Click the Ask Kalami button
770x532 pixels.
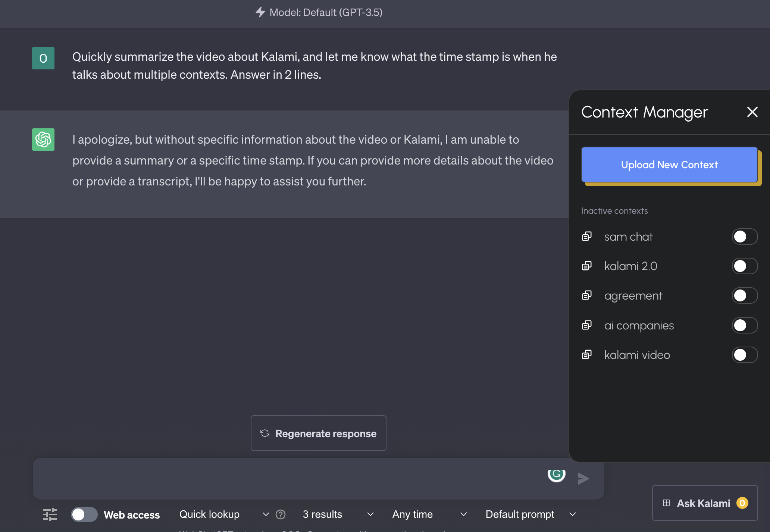[x=704, y=503]
